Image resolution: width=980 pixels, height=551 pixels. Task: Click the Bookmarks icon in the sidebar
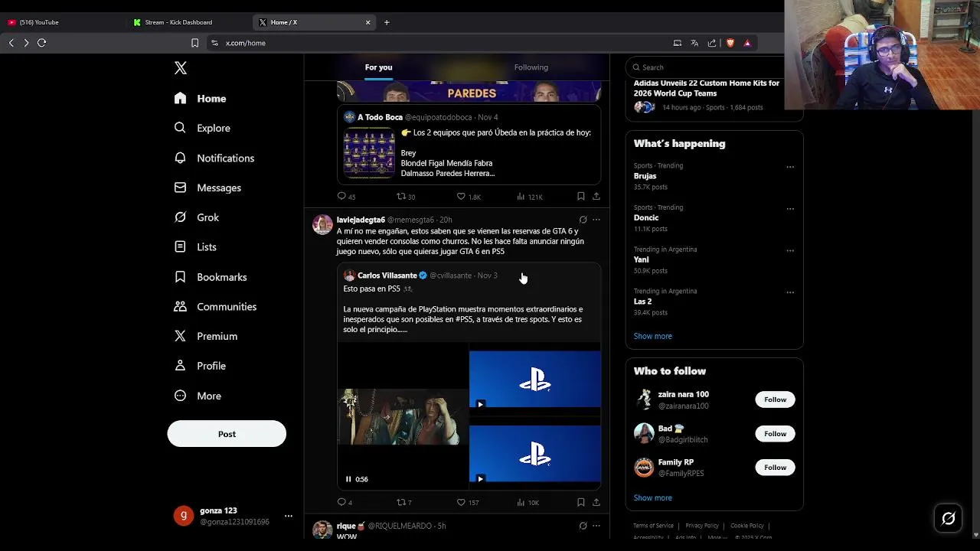point(180,277)
